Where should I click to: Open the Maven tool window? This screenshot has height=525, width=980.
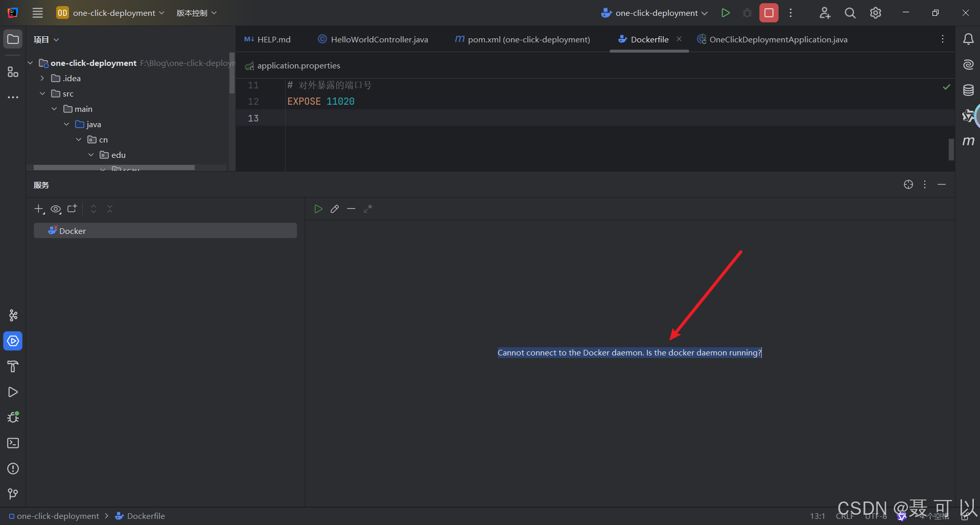click(968, 141)
